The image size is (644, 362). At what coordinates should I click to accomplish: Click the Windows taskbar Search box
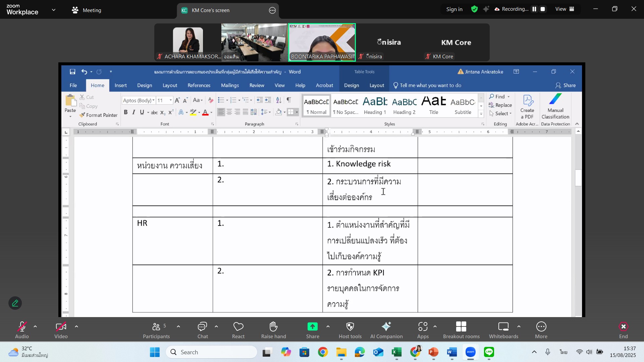click(211, 352)
